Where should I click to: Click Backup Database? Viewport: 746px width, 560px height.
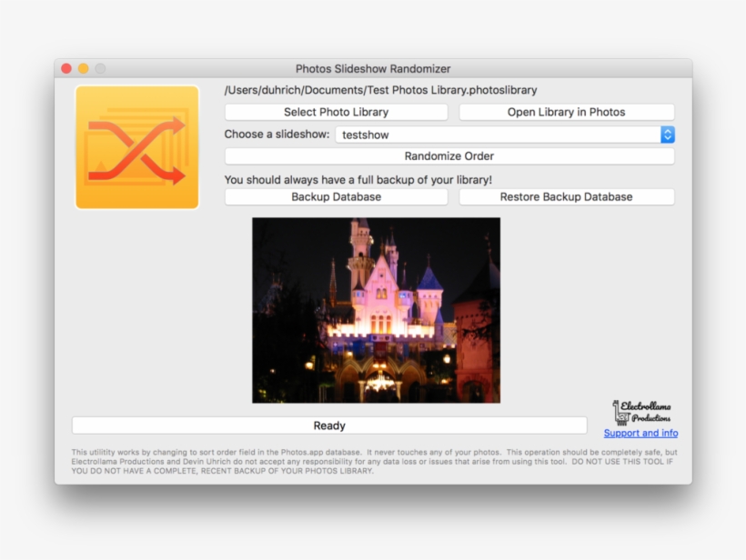(x=336, y=196)
